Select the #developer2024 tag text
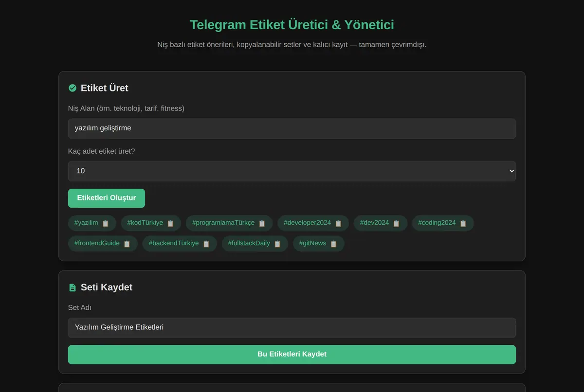This screenshot has height=392, width=584. pyautogui.click(x=307, y=223)
